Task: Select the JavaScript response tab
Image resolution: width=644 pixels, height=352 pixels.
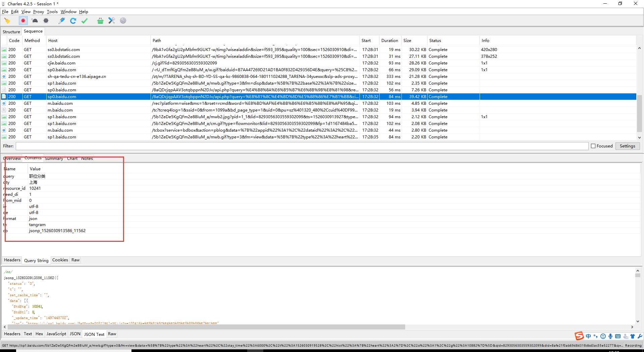Action: click(56, 334)
